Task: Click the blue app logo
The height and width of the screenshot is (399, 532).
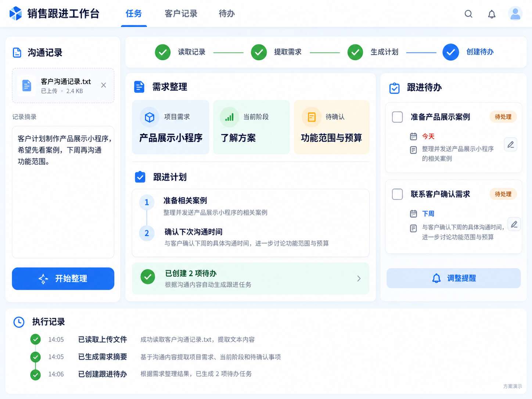Action: 15,14
